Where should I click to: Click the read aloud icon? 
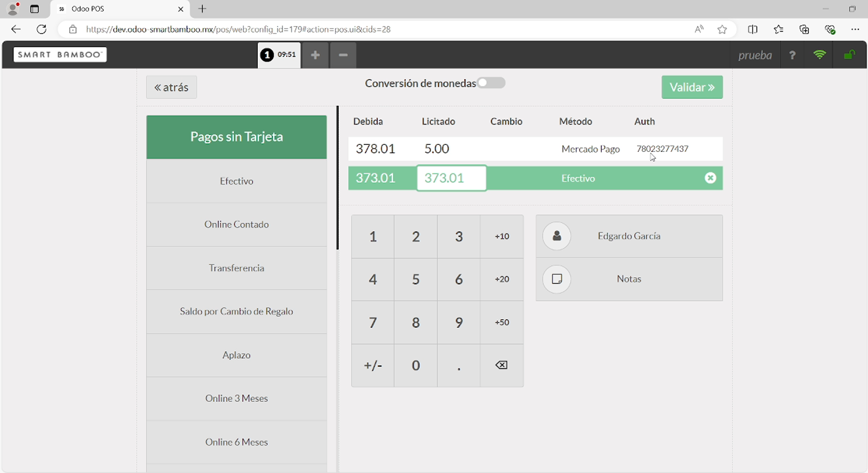(699, 29)
